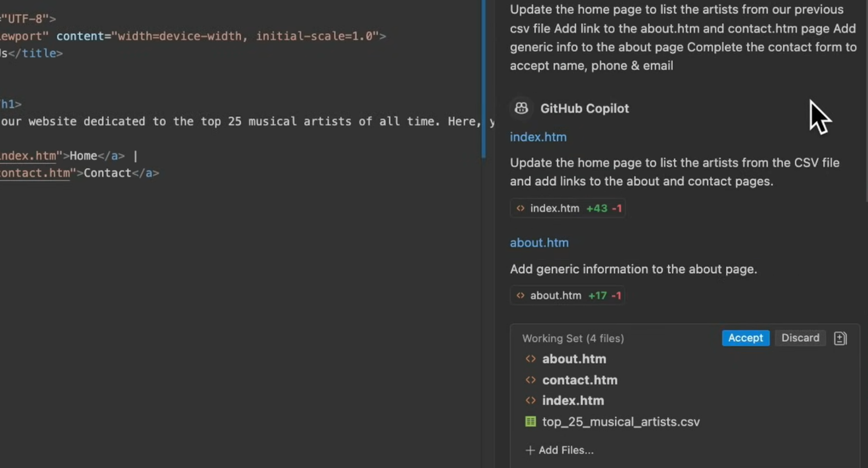Click the Home anchor text in the code
The width and height of the screenshot is (868, 468).
83,156
